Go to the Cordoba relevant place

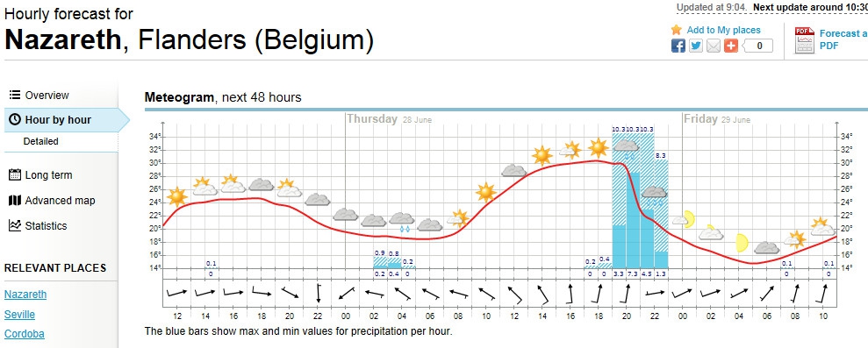tap(25, 334)
